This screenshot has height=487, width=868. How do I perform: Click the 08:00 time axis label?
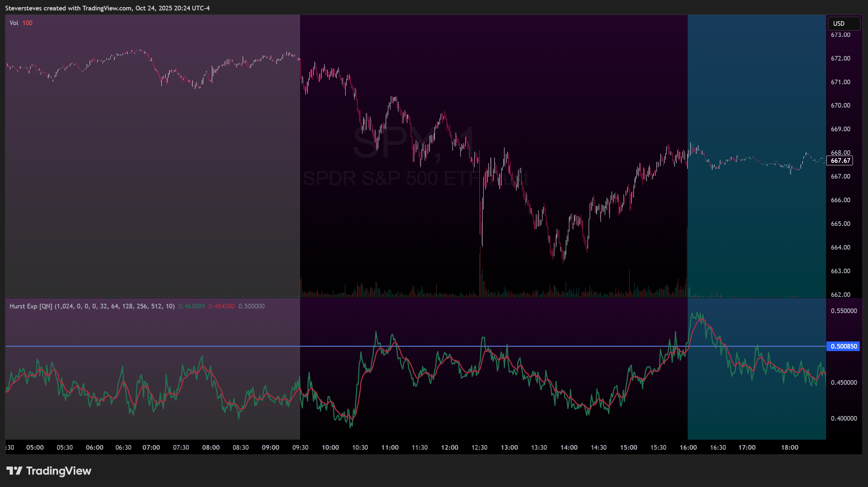pyautogui.click(x=211, y=448)
